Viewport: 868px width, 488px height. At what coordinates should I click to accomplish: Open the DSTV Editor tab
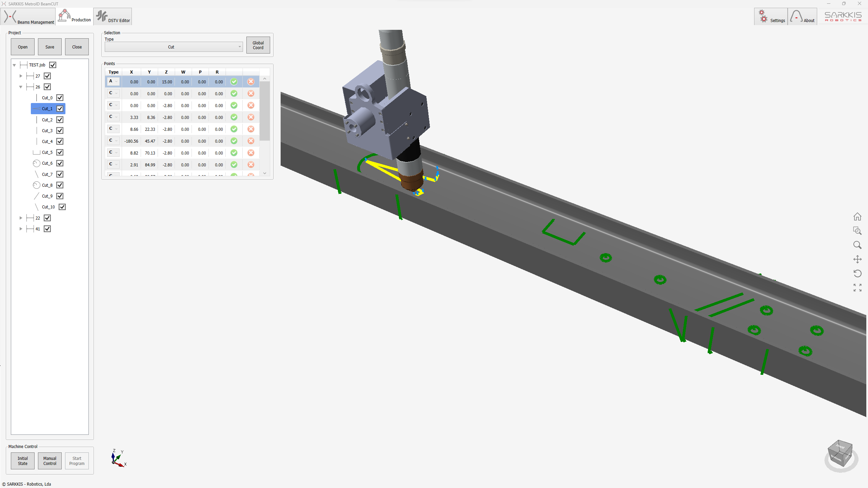113,17
